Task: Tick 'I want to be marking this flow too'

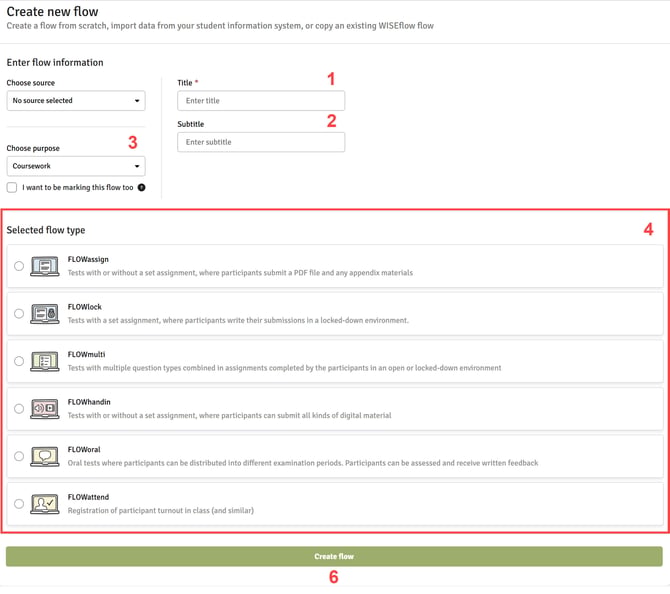Action: click(12, 188)
